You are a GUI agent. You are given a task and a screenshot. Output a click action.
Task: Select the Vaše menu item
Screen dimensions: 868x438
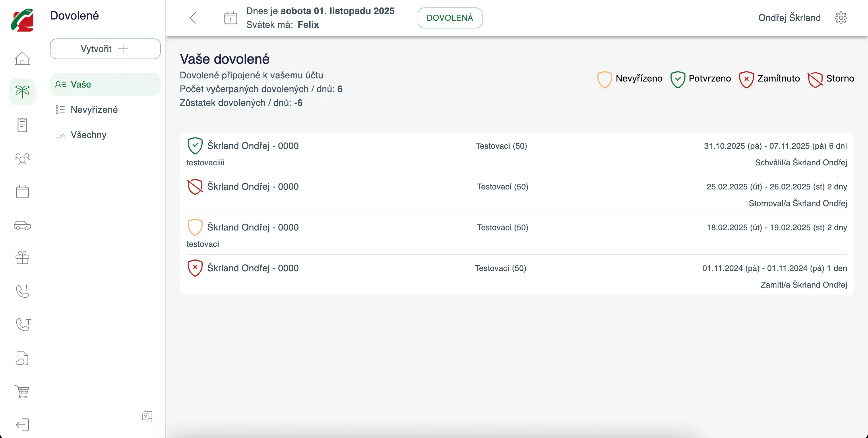click(105, 84)
